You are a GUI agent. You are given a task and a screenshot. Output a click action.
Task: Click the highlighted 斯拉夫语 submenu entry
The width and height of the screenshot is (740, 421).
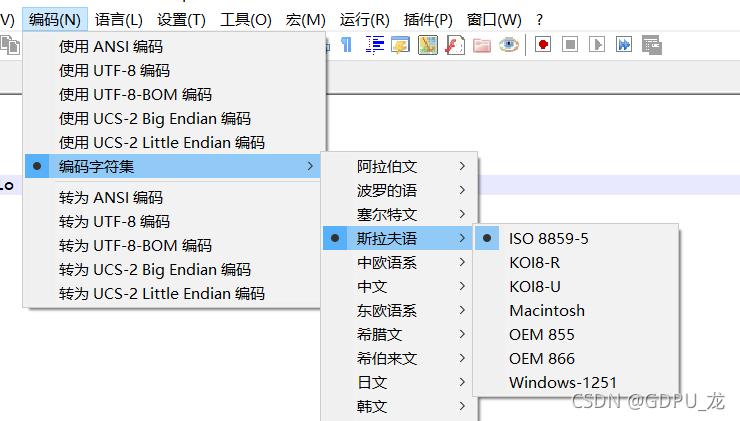coord(399,238)
